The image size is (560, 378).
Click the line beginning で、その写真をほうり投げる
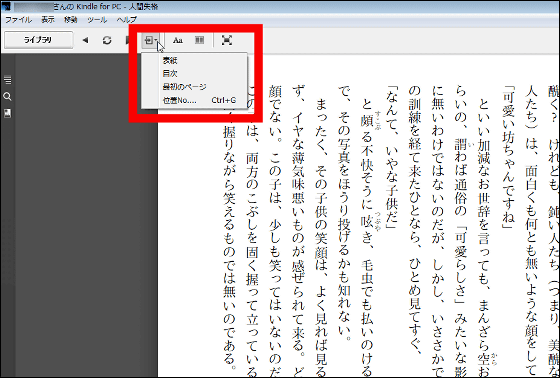(344, 214)
